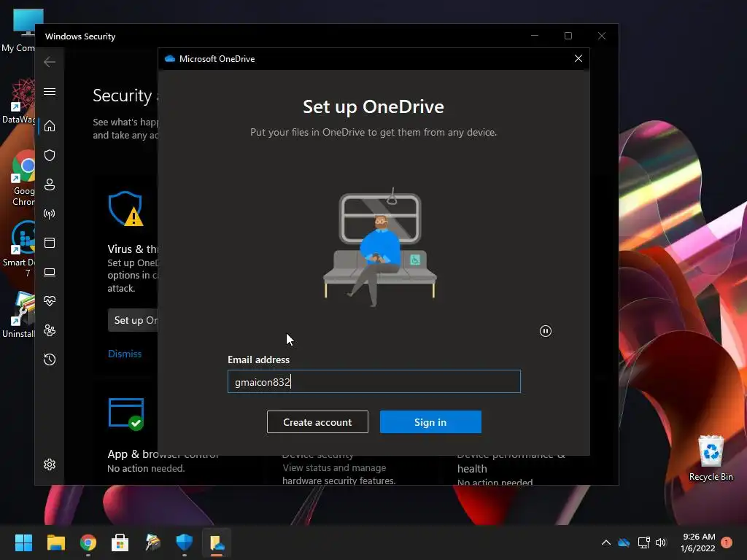The image size is (747, 560).
Task: Go back in Windows Security
Action: point(50,62)
